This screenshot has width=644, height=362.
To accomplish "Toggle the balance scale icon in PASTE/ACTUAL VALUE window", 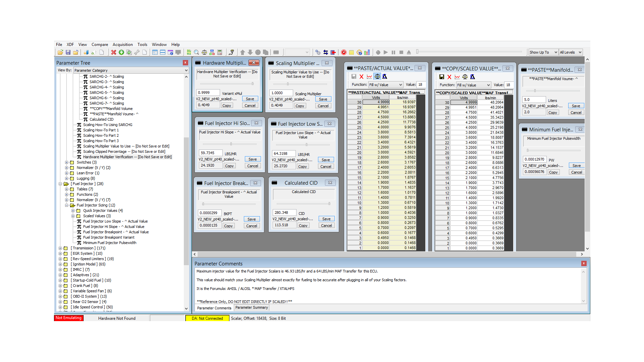I will tap(377, 76).
